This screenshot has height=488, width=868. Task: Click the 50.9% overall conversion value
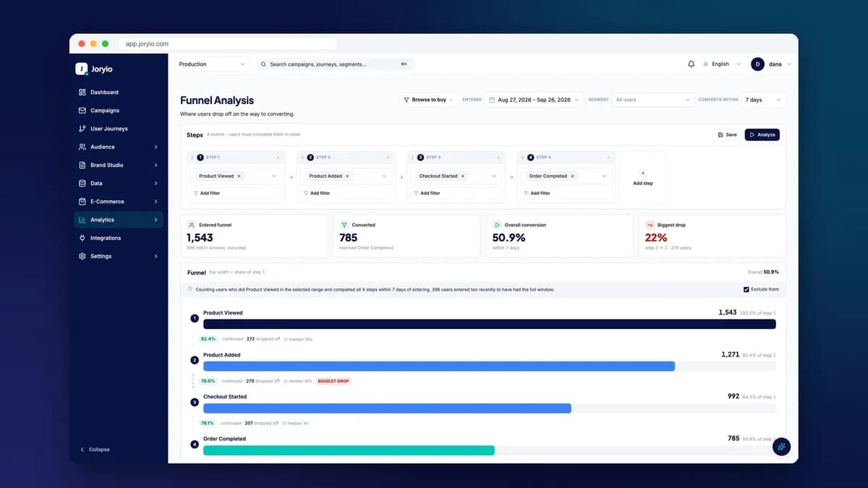click(509, 237)
